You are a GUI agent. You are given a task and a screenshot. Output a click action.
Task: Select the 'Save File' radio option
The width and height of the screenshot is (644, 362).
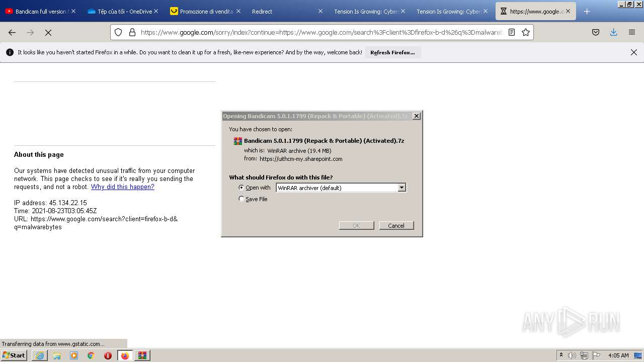[242, 199]
